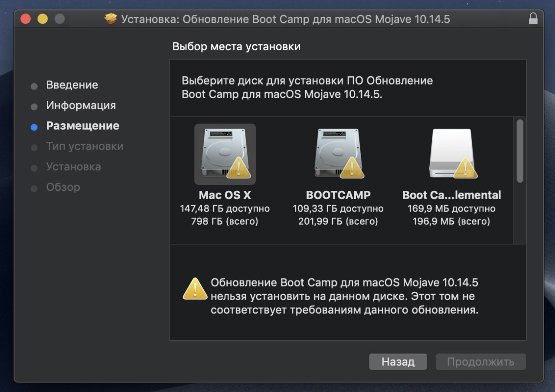Click the Выберите диск для установки instruction text

tap(307, 87)
